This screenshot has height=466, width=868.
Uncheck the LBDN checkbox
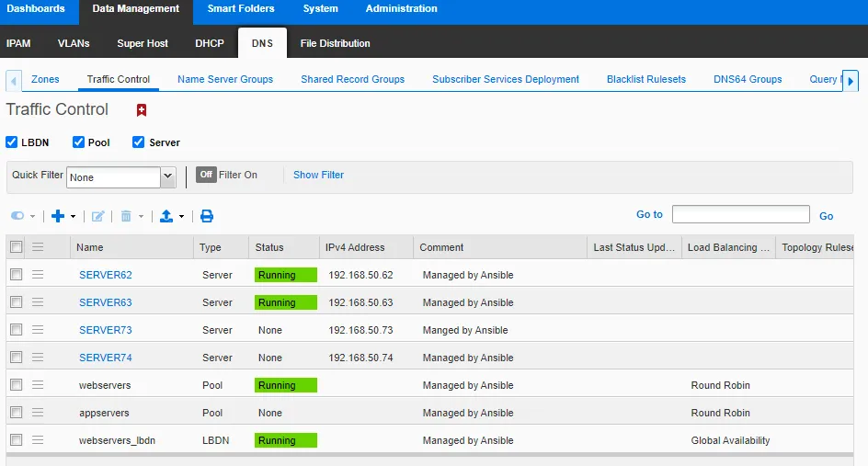tap(12, 142)
